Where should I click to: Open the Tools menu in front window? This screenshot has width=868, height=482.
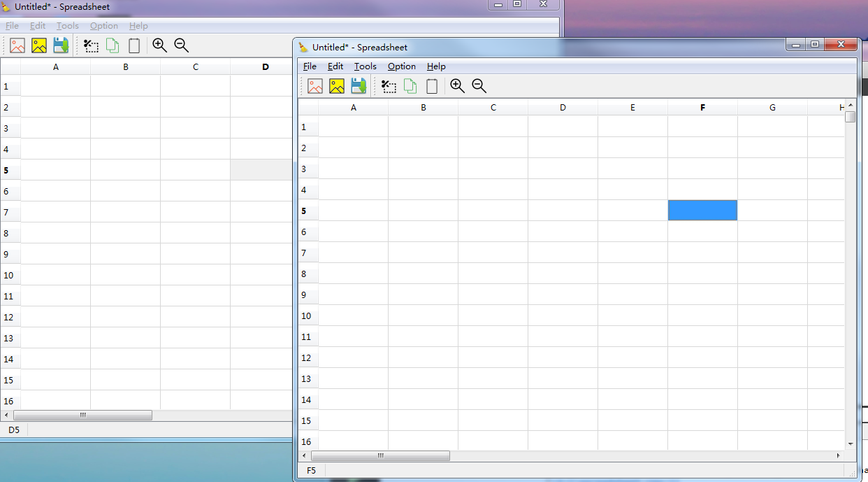point(365,66)
